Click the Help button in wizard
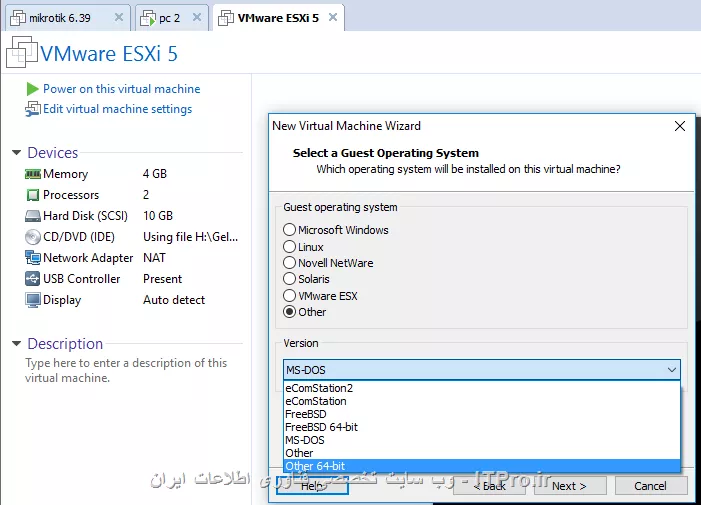Viewport: 701px width, 505px height. 312,486
